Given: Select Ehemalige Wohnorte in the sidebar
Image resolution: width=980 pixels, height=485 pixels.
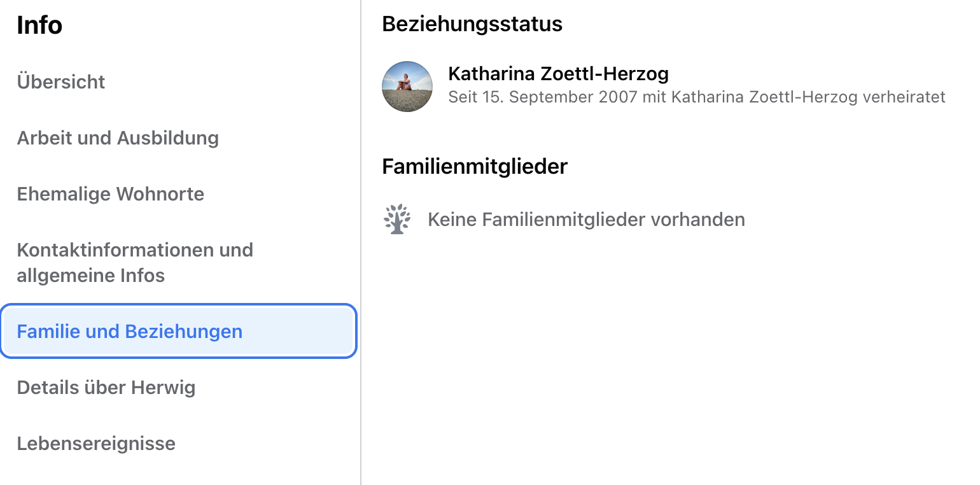Looking at the screenshot, I should (111, 194).
